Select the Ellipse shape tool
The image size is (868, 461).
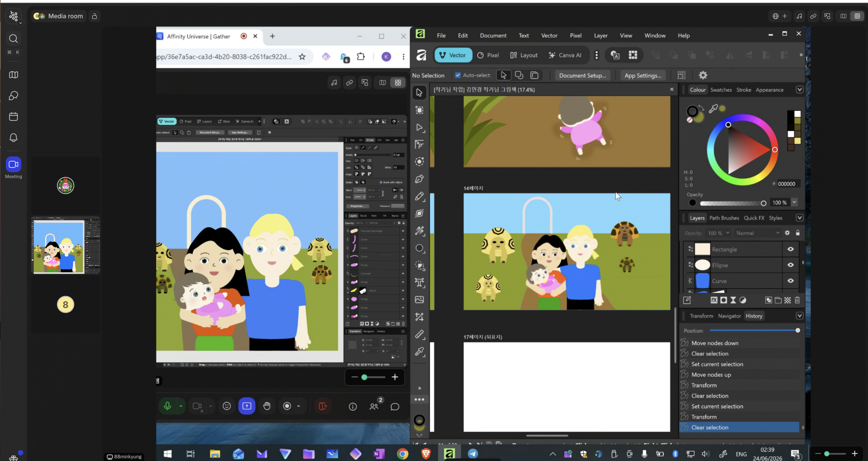pos(420,248)
